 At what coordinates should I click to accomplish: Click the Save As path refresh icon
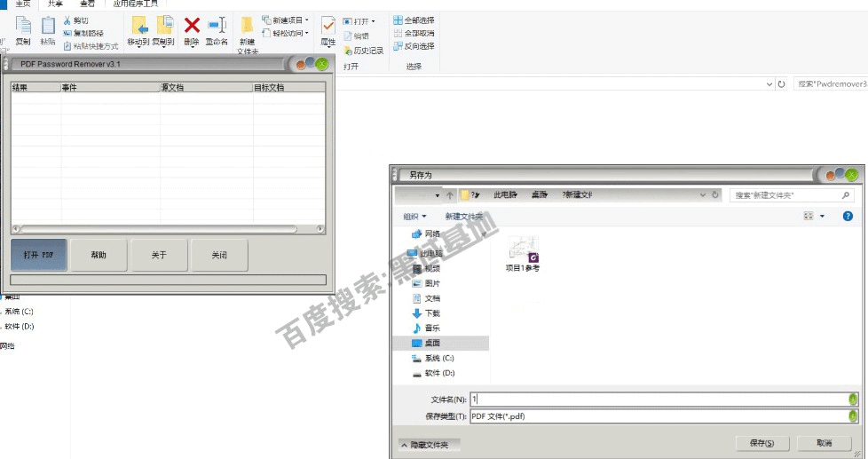pos(714,195)
